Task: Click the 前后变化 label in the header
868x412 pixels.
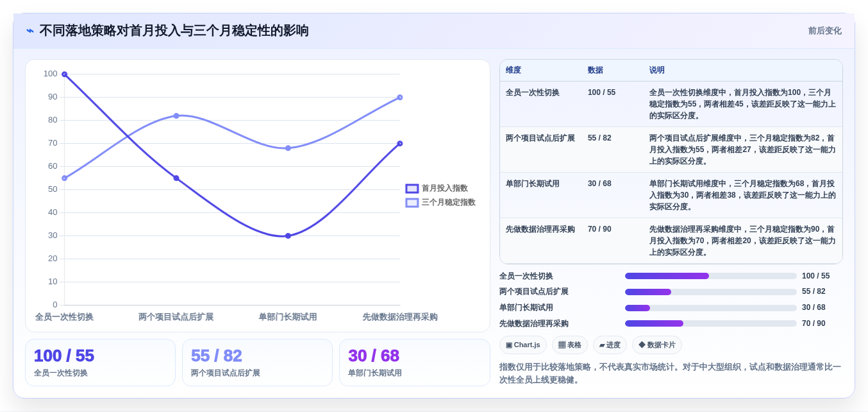Action: [x=824, y=31]
